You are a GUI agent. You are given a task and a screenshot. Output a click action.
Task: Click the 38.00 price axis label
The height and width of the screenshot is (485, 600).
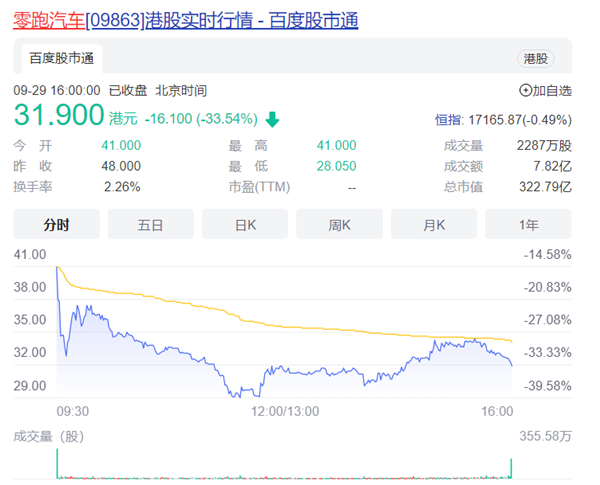[30, 287]
